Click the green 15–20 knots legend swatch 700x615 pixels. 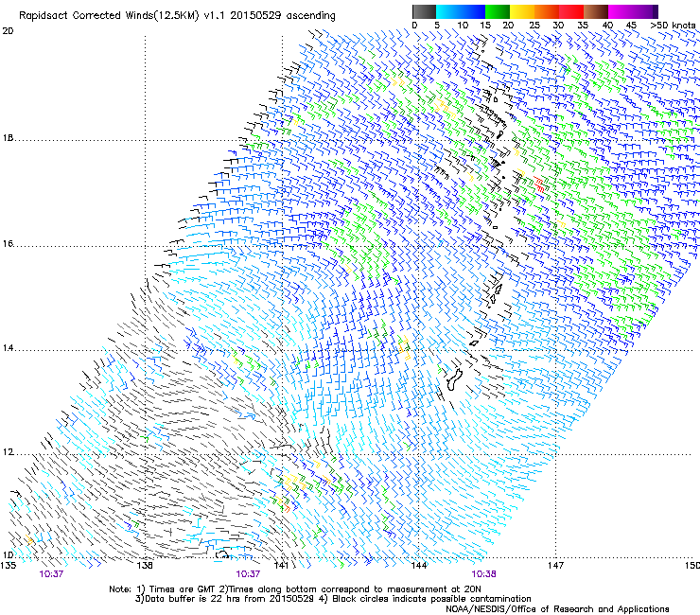tap(498, 11)
